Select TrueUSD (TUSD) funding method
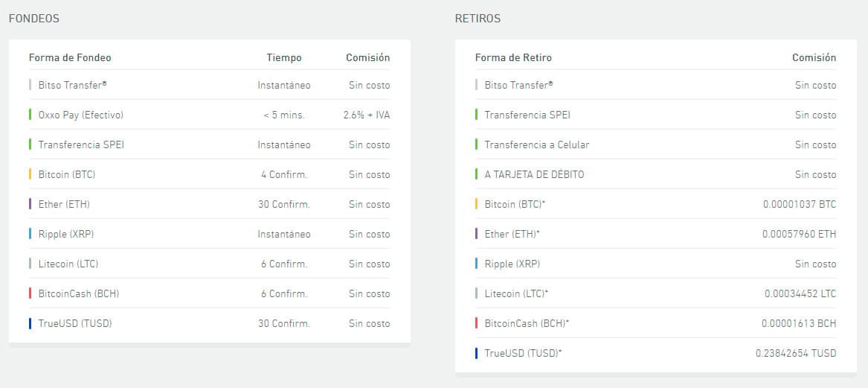 (x=74, y=323)
